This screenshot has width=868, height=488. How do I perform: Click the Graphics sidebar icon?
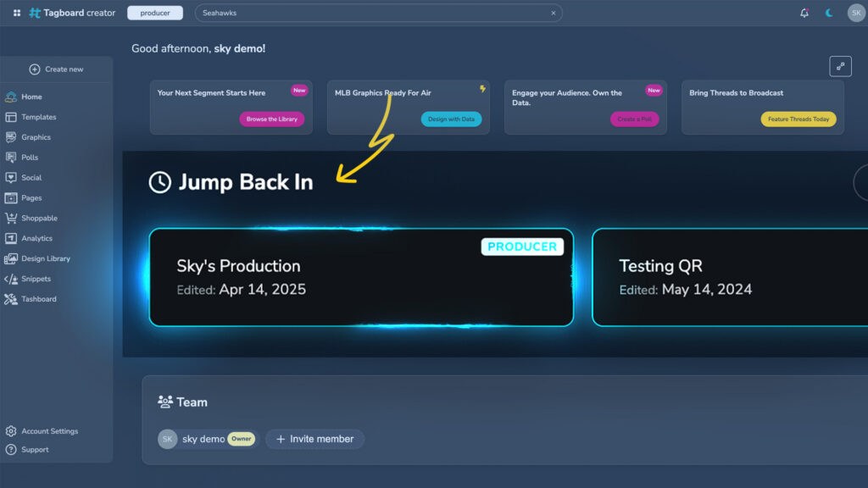point(10,137)
